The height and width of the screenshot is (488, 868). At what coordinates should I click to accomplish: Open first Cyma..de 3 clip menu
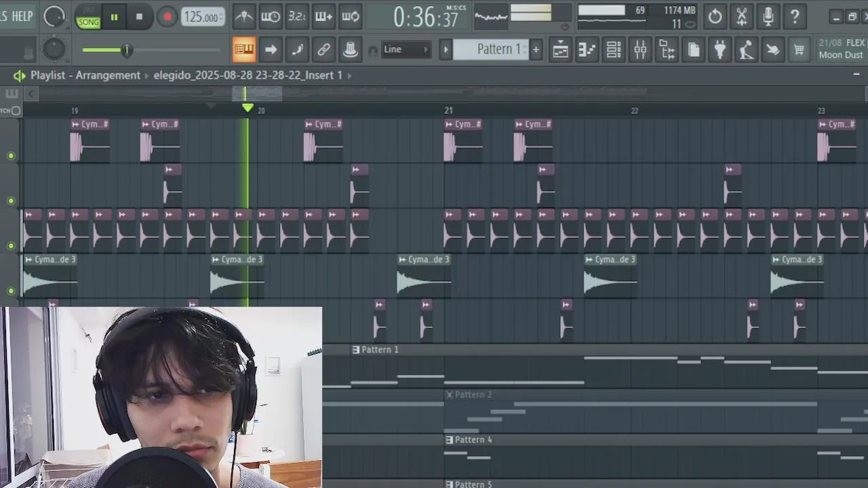coord(28,260)
